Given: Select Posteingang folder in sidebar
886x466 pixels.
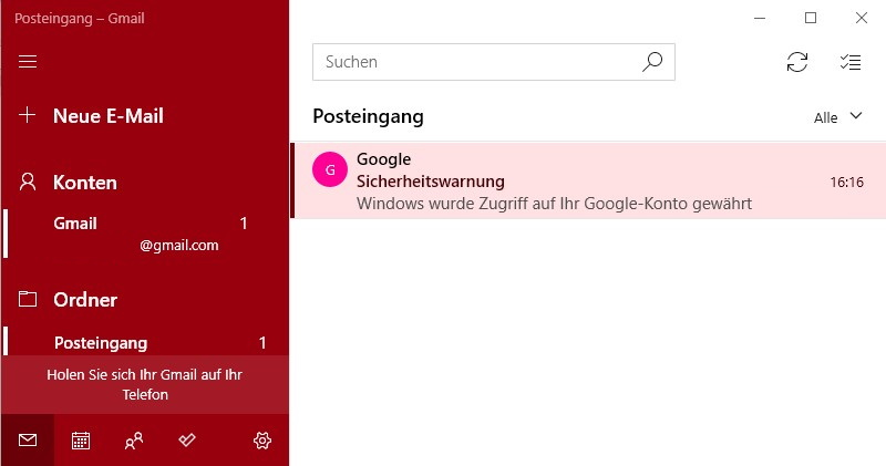Looking at the screenshot, I should (145, 342).
